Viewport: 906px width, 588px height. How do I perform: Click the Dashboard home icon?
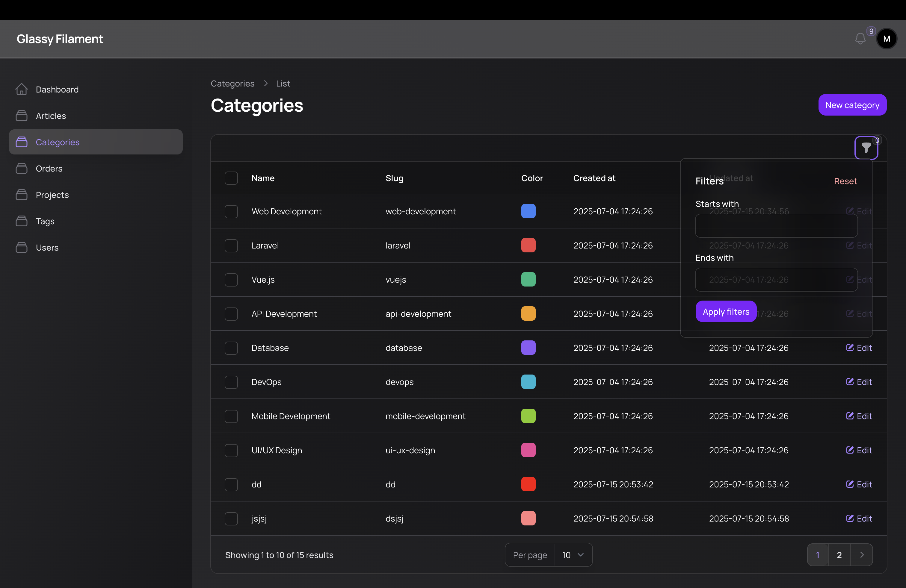[x=22, y=90]
